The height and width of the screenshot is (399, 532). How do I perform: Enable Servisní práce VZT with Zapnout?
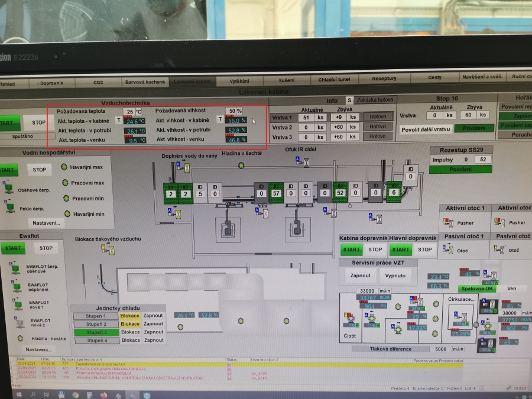[x=361, y=275]
